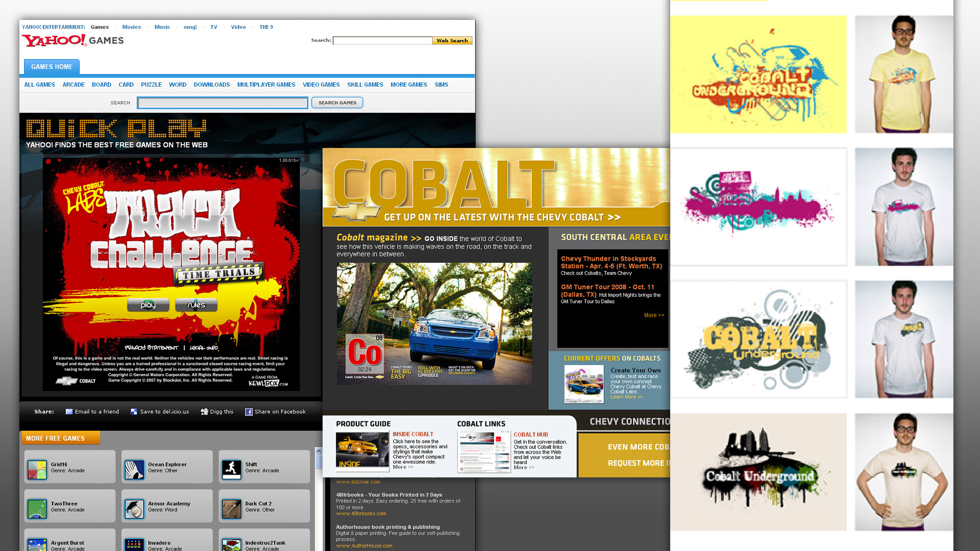Click the www.AuthorHouse.com ad link
Viewport: 980px width, 551px height.
pos(364,546)
